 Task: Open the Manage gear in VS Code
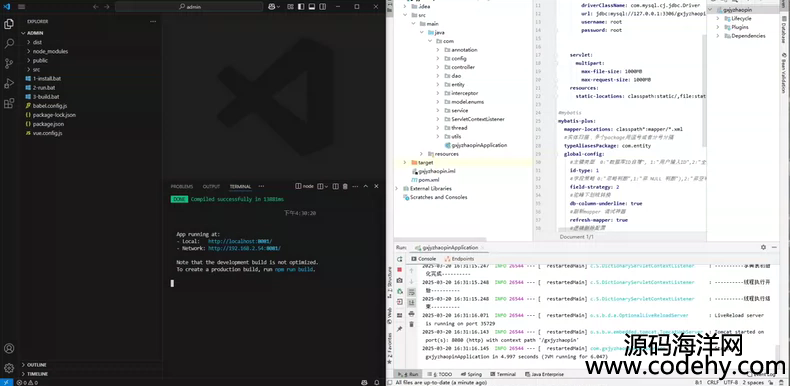point(9,368)
